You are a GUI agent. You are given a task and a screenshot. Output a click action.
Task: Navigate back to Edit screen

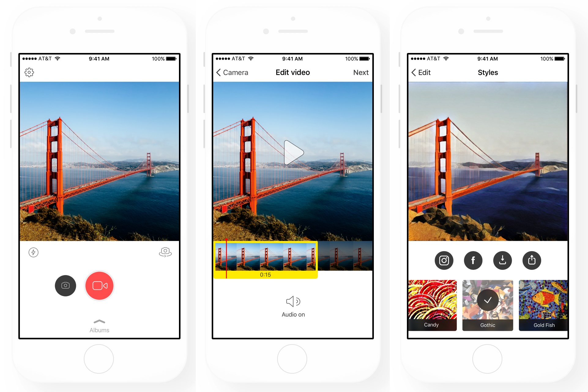coord(418,73)
